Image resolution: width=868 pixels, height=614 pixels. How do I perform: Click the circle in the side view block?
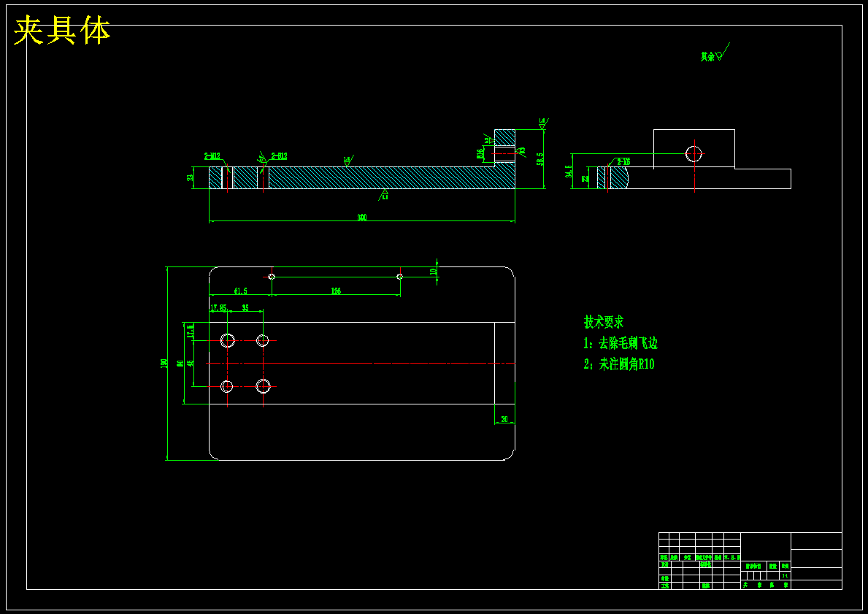click(694, 153)
